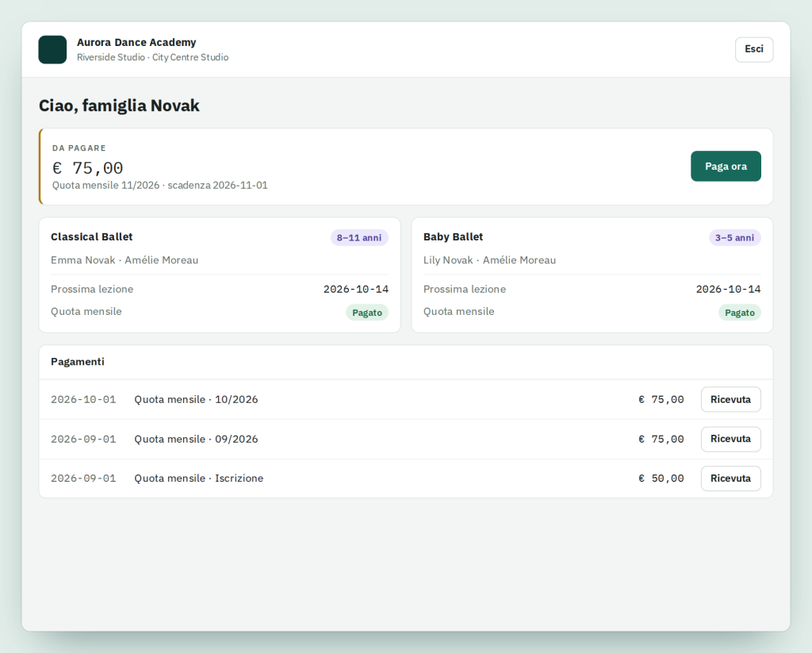Download Ricevuta for Quota mensile 10/2026
Image resolution: width=812 pixels, height=653 pixels.
pyautogui.click(x=730, y=400)
